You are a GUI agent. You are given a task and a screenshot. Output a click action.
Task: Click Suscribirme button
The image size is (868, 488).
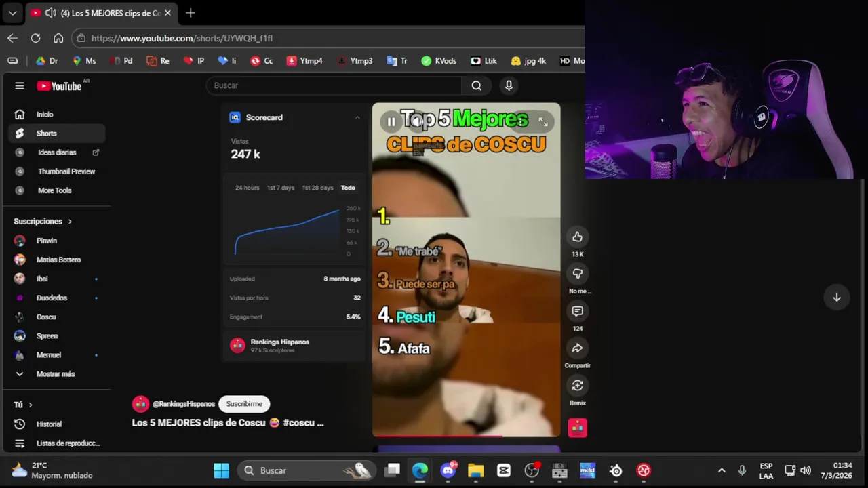pyautogui.click(x=244, y=404)
